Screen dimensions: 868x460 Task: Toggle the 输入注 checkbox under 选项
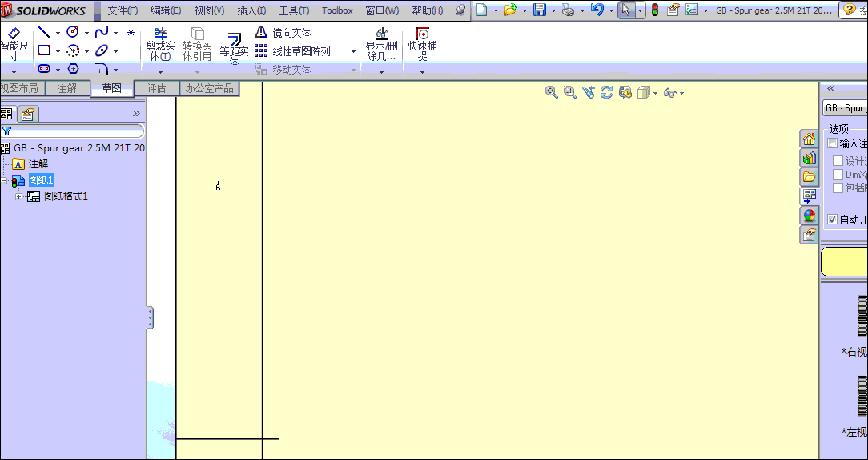point(833,143)
